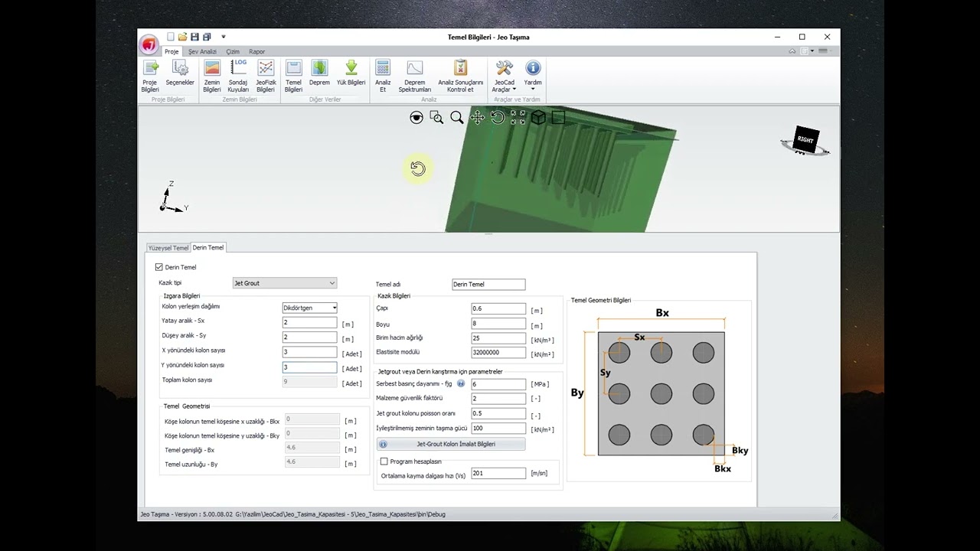The height and width of the screenshot is (551, 980).
Task: Click the Temel genişliği Bx value 4.6
Action: coord(312,448)
